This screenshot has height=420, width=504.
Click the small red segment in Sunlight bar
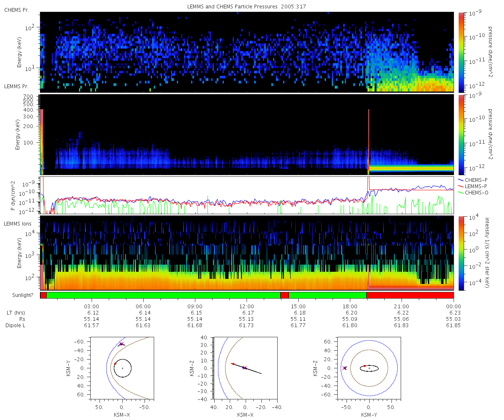point(284,295)
